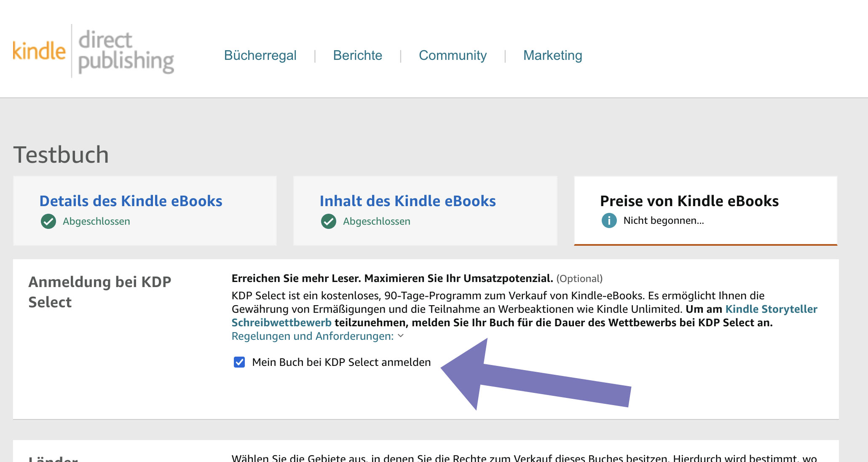Screen dimensions: 868x462
Task: Click the Abgeschlossen status under Inhalt des Kindle eBooks
Action: [376, 221]
